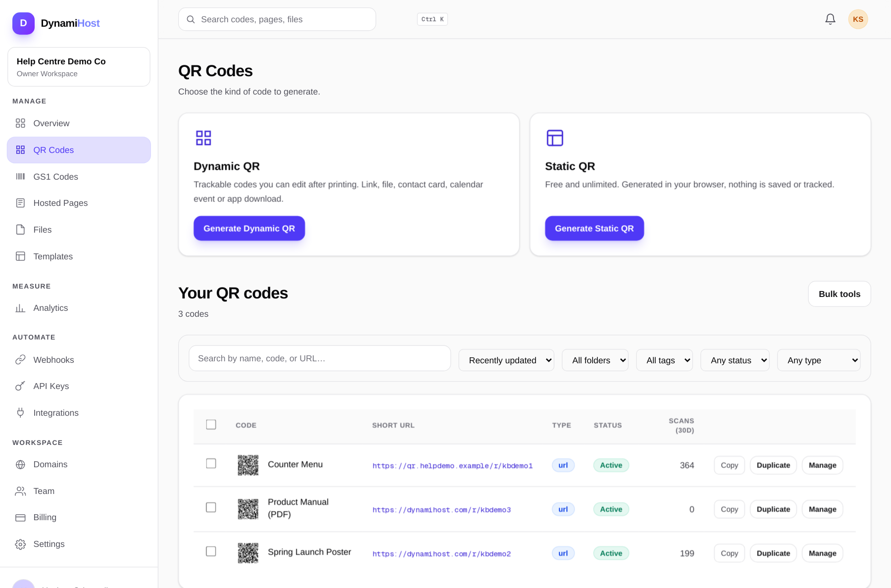
Task: Click the Billing card icon
Action: (20, 517)
